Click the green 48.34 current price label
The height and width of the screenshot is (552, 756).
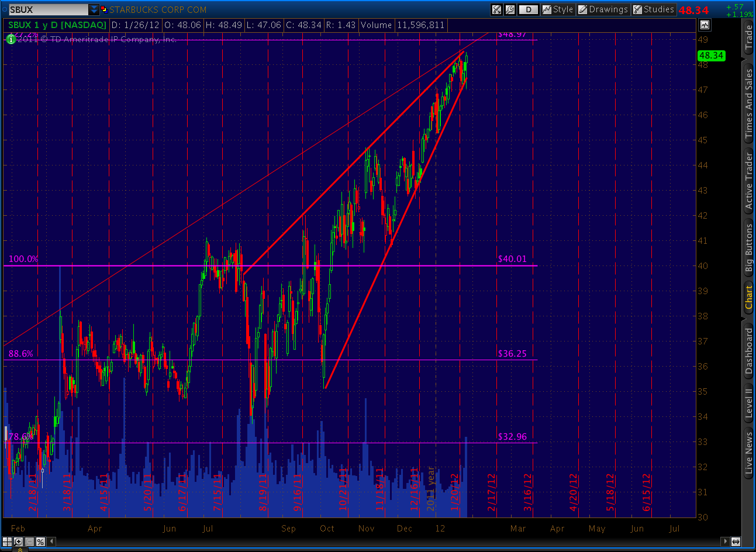[711, 56]
